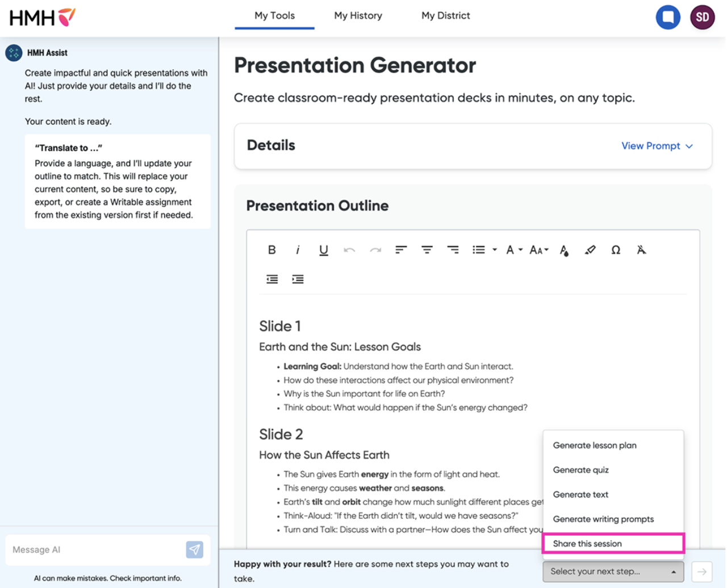Open the text color picker
This screenshot has height=588, width=727.
point(565,250)
